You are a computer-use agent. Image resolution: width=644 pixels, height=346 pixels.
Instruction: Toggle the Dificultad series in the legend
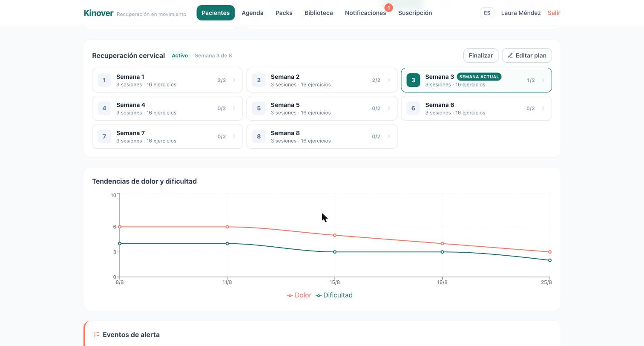(334, 295)
